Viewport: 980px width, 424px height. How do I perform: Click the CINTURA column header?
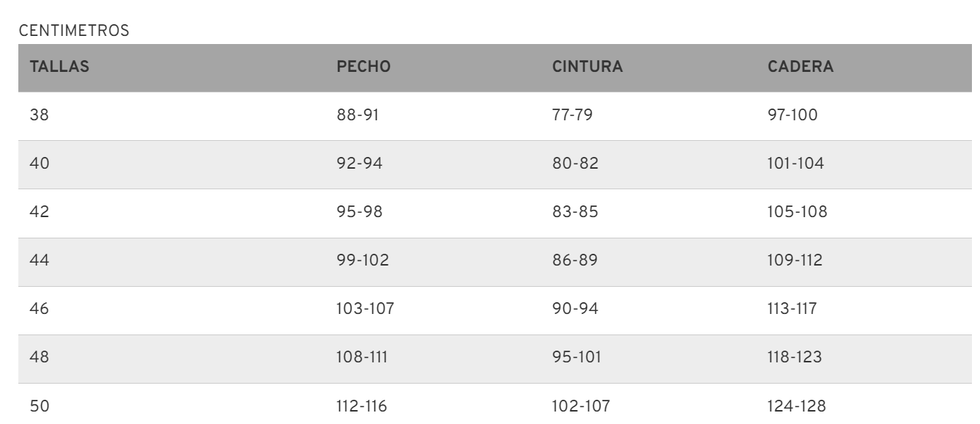586,67
